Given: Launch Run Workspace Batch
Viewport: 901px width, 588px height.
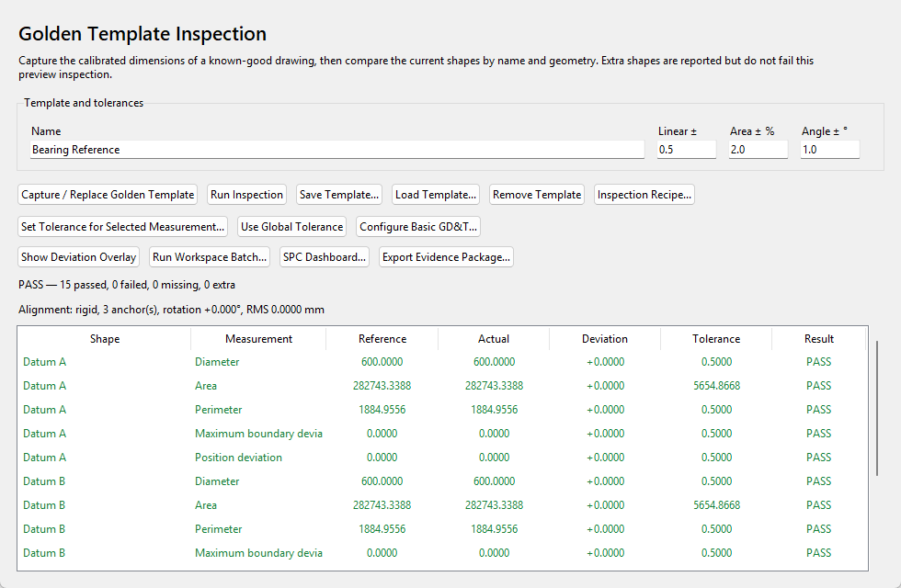Looking at the screenshot, I should [210, 257].
